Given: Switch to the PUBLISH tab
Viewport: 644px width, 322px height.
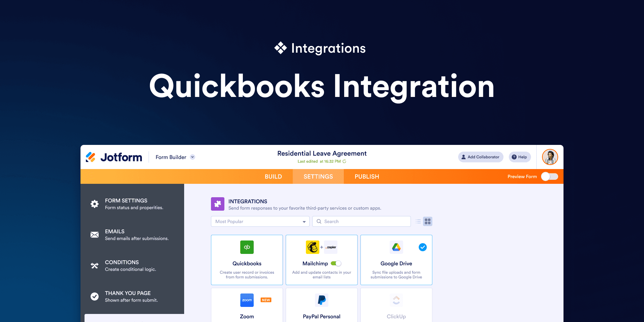Looking at the screenshot, I should [x=367, y=176].
